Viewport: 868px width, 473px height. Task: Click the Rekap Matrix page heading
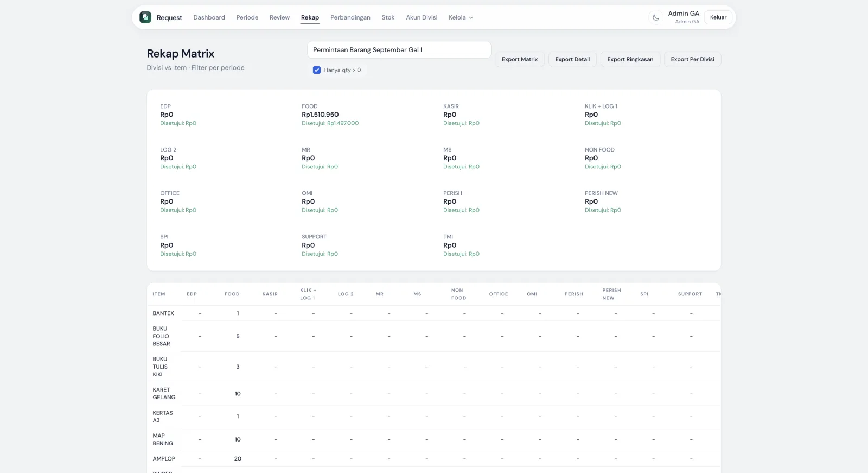pos(181,54)
